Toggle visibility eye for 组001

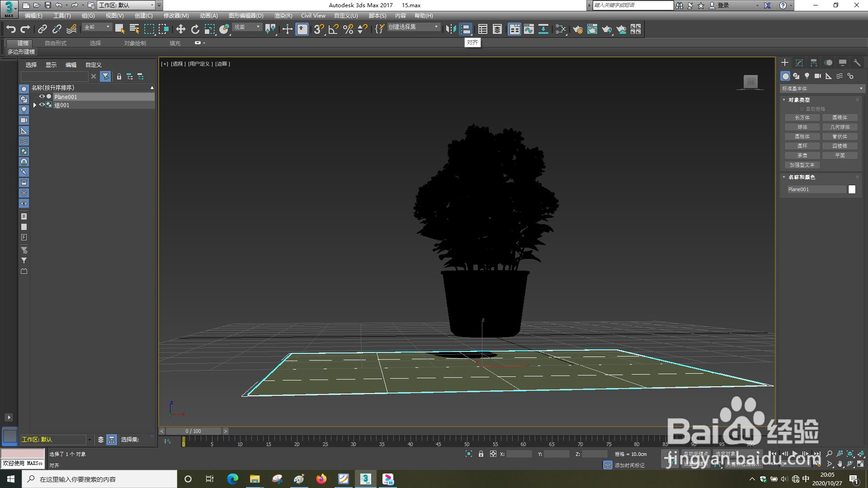click(42, 105)
